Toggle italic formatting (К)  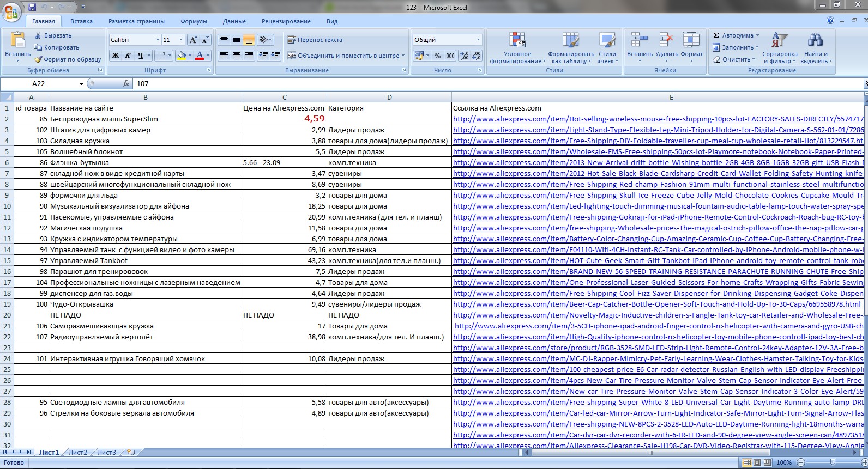point(128,56)
